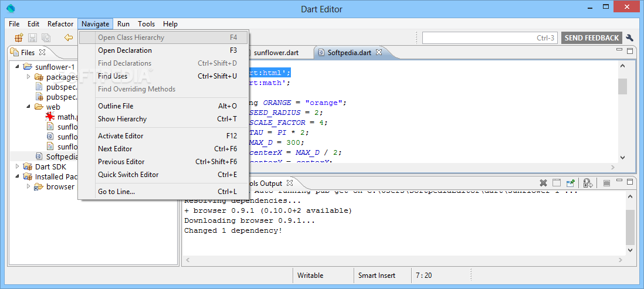Click the Softpedia file icon in Files tree
The width and height of the screenshot is (644, 289).
pos(39,157)
